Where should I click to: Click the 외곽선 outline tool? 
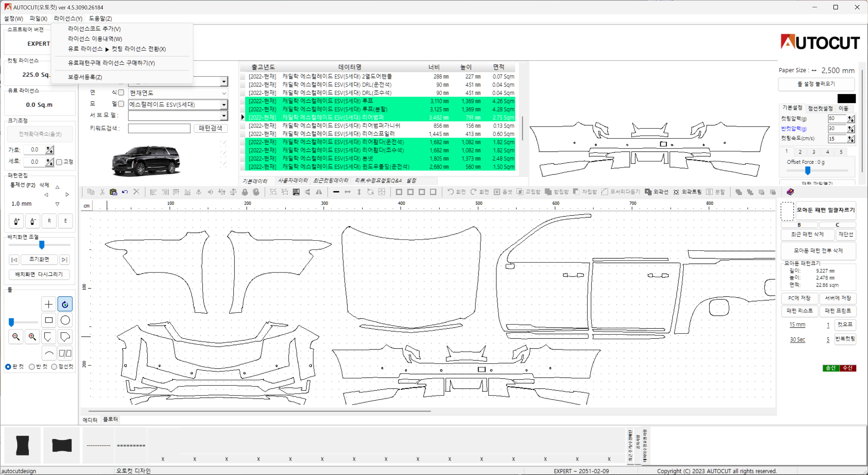click(x=656, y=192)
